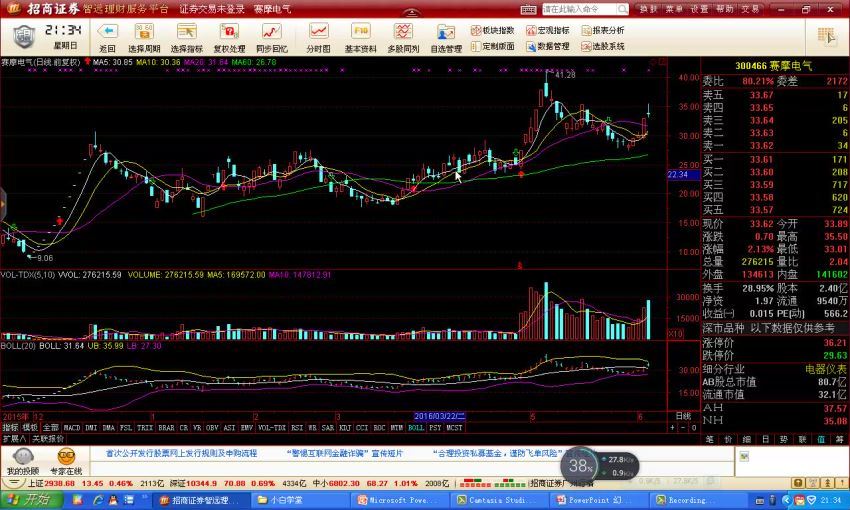The image size is (850, 510).
Task: Select the 价 tab in quote panel
Action: coord(729,440)
